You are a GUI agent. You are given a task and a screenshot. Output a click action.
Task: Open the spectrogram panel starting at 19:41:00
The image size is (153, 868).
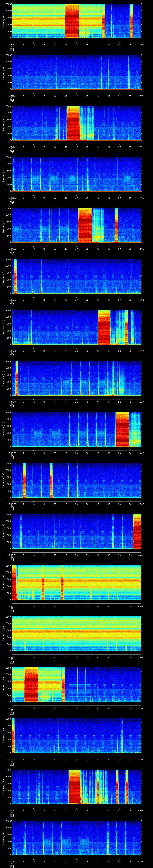(77, 225)
